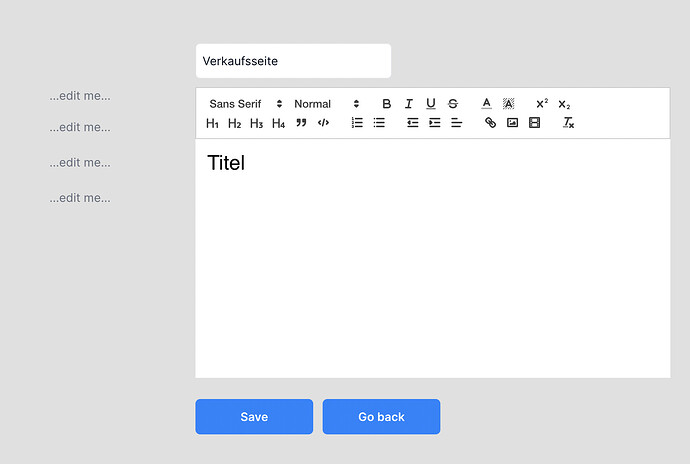Create an ordered numbered list
690x464 pixels.
coord(357,123)
